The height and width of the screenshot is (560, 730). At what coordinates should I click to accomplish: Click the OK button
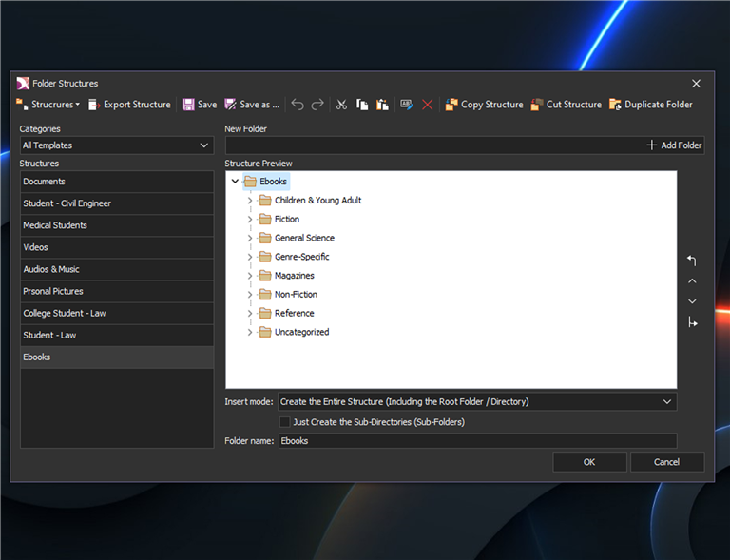[589, 462]
